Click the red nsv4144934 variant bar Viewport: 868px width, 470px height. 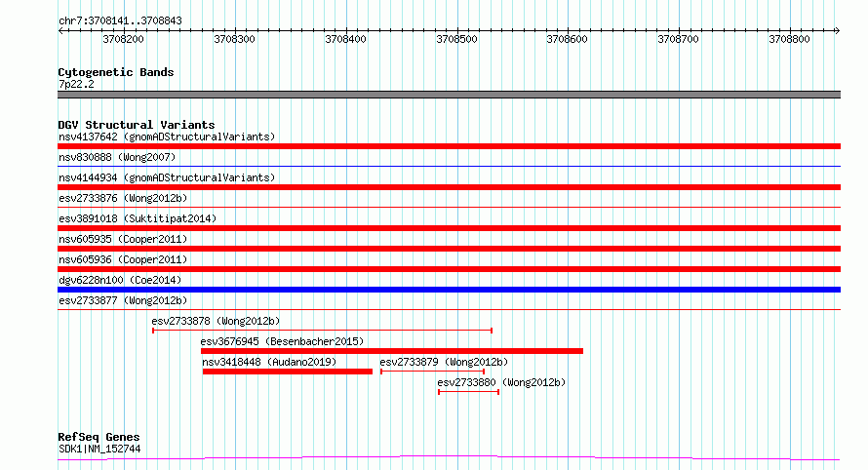point(449,187)
